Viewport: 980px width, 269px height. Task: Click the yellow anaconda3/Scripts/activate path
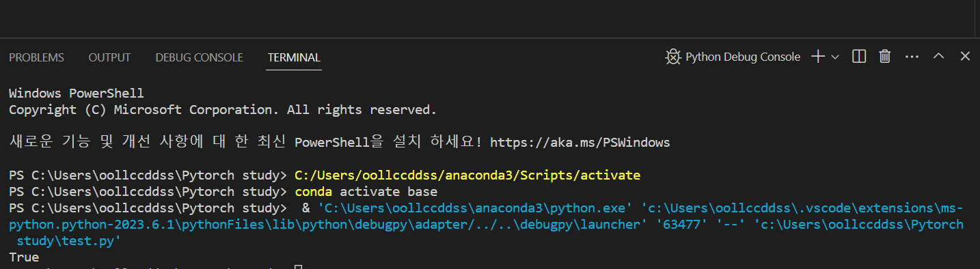tap(467, 175)
